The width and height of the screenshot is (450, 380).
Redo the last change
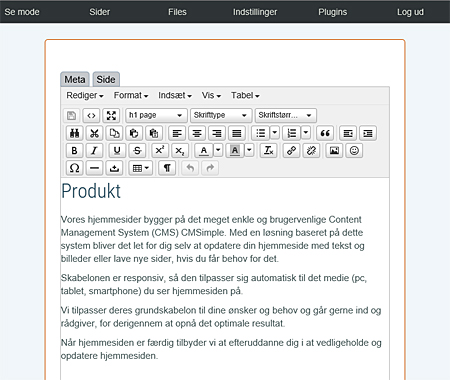point(210,168)
